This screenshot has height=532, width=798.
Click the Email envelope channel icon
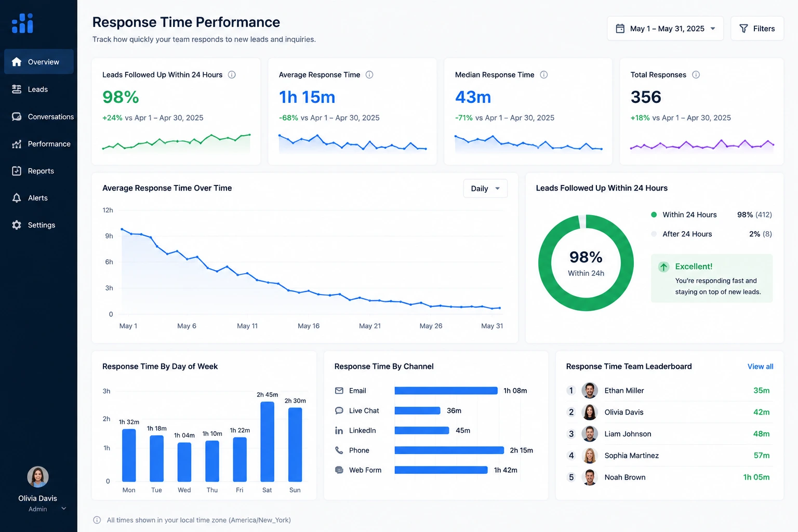pos(339,391)
